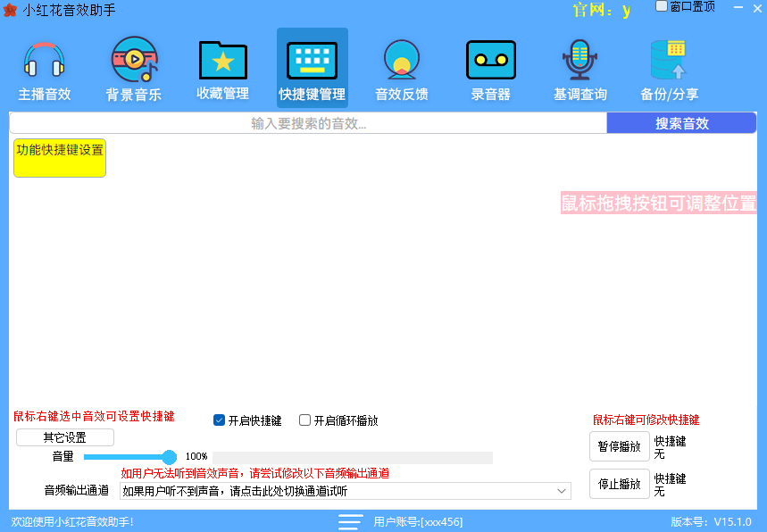Uncheck the 开启快捷键 checkbox

[219, 420]
